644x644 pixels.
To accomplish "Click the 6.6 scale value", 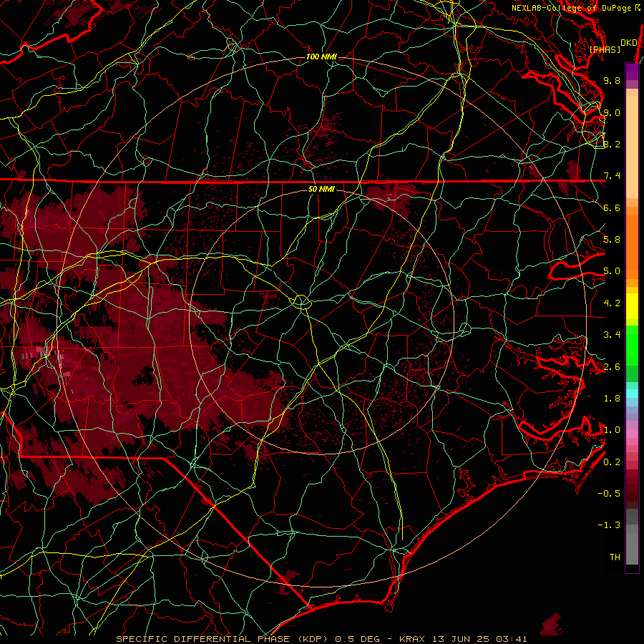I will (x=612, y=208).
